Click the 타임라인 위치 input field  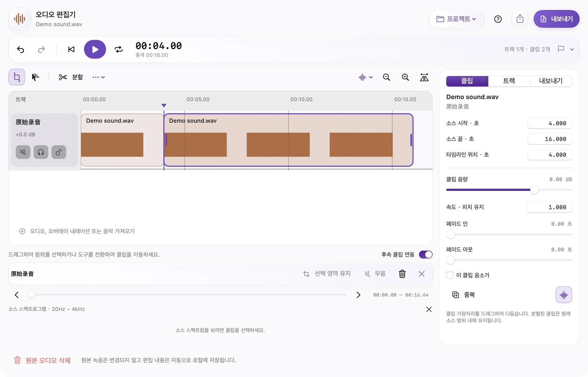(549, 155)
